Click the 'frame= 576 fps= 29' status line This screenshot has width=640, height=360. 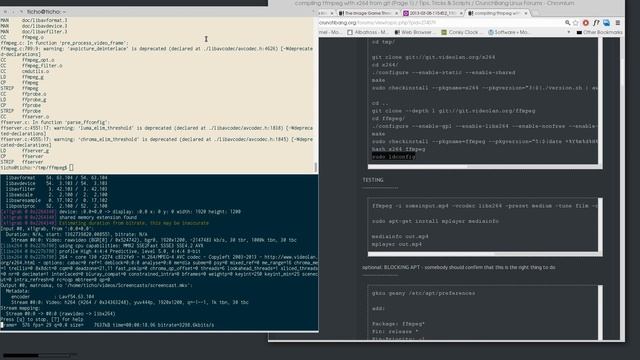coord(107,325)
